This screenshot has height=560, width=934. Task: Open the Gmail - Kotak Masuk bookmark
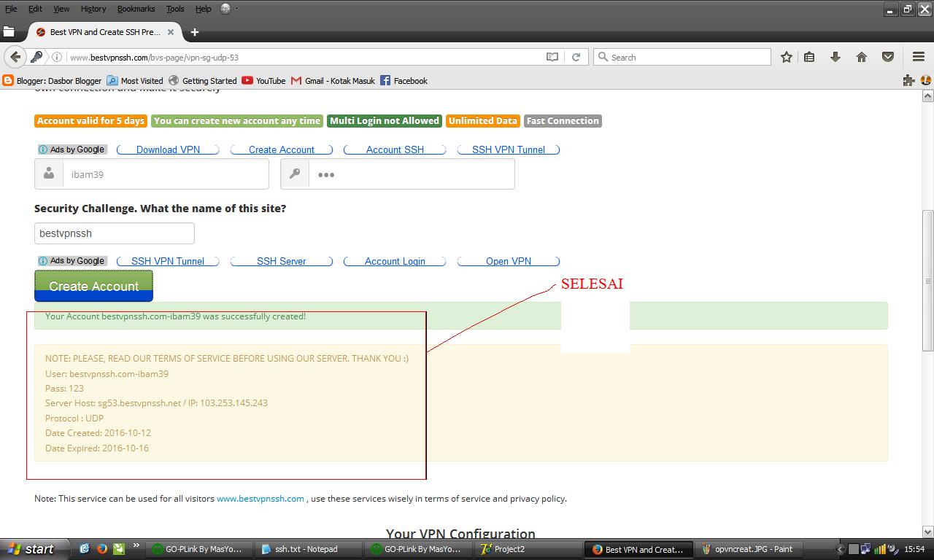click(x=333, y=80)
